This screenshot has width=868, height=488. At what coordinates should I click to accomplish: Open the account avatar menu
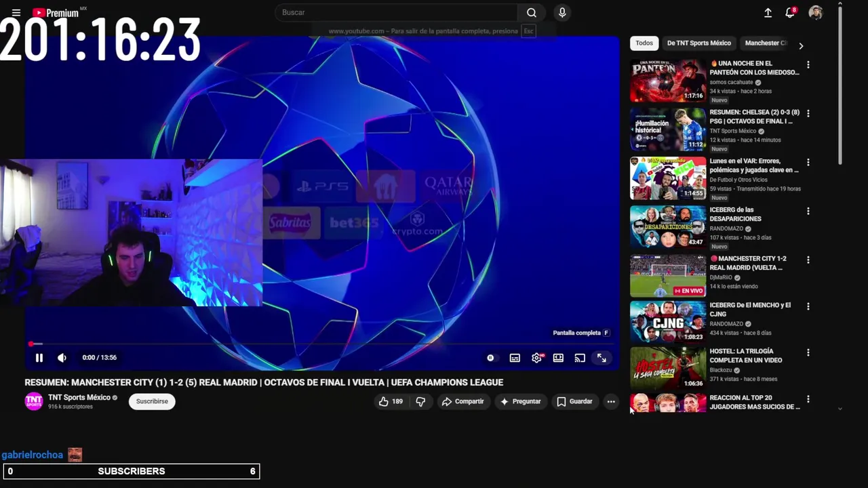(815, 13)
